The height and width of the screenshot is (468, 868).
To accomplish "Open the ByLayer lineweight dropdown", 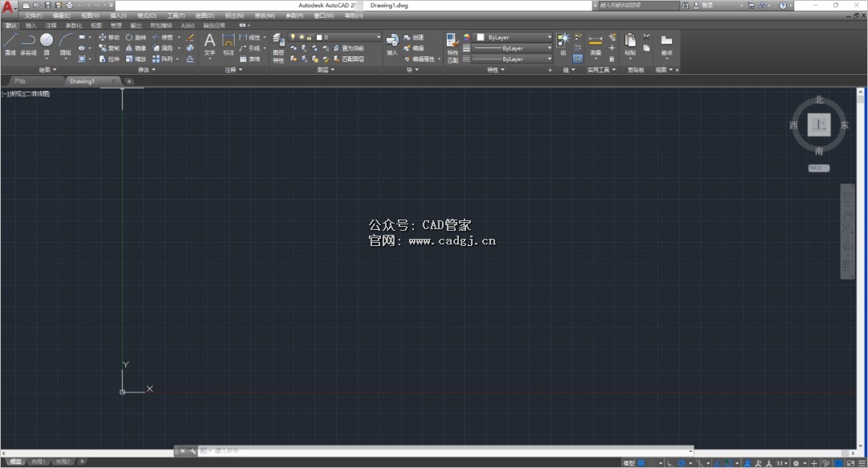I will pos(512,48).
